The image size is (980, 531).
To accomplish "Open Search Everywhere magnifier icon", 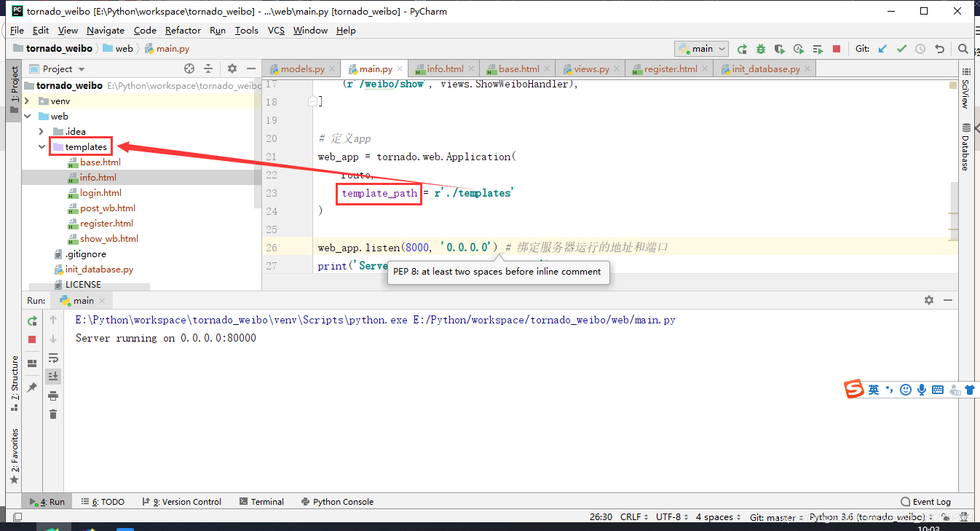I will 963,49.
